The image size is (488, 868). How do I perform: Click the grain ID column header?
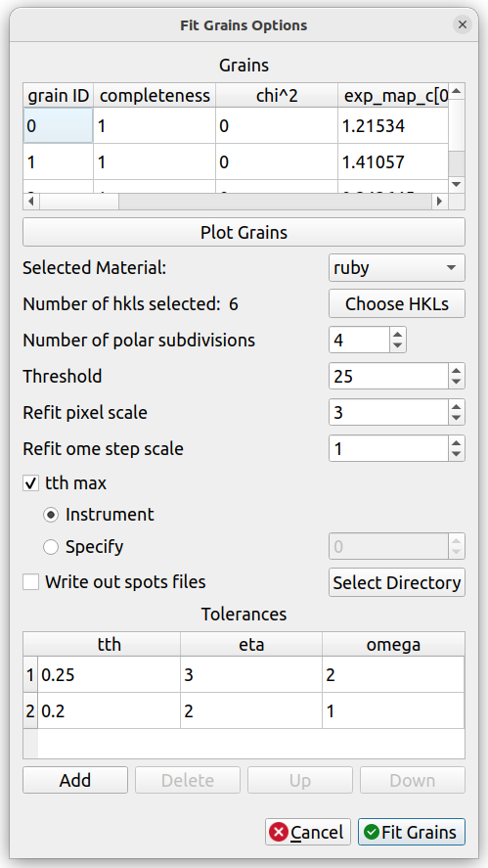58,95
